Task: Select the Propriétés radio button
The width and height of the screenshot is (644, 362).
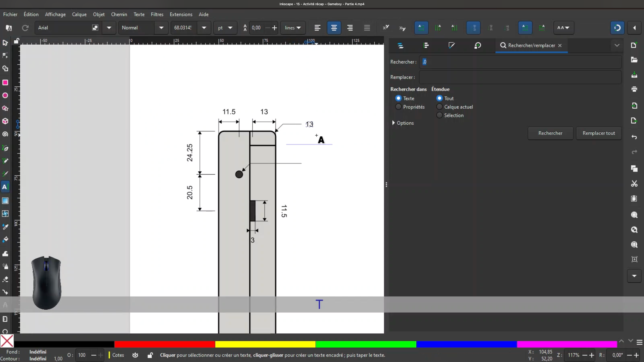Action: pyautogui.click(x=398, y=107)
